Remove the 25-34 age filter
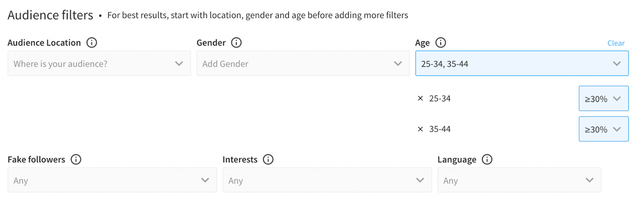This screenshot has height=204, width=644. pos(420,98)
